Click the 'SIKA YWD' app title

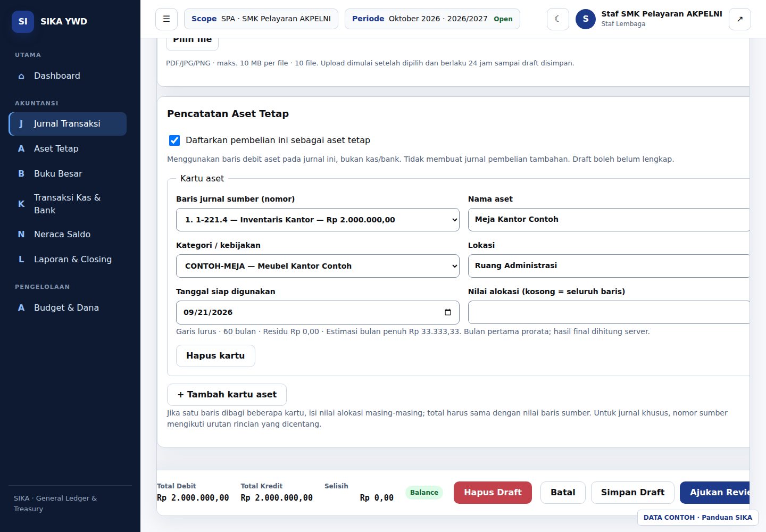coord(64,22)
